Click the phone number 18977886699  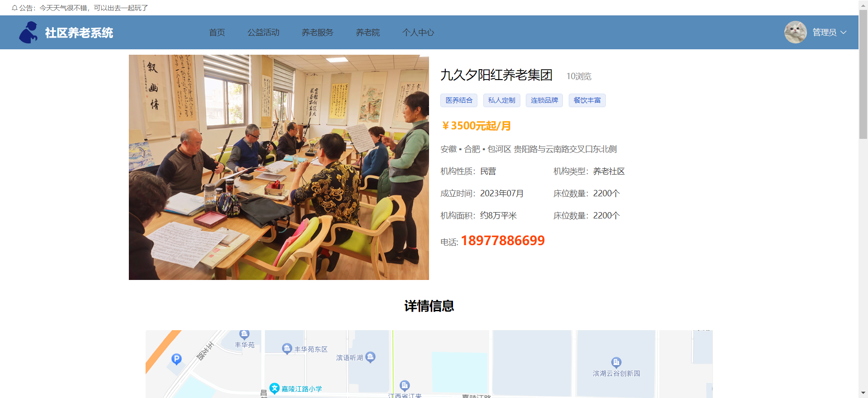(x=503, y=241)
